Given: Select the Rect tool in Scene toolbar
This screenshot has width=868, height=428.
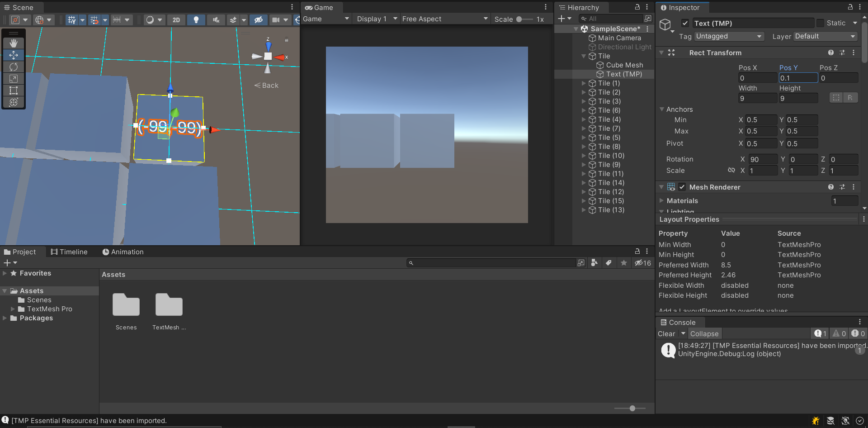Looking at the screenshot, I should tap(14, 90).
